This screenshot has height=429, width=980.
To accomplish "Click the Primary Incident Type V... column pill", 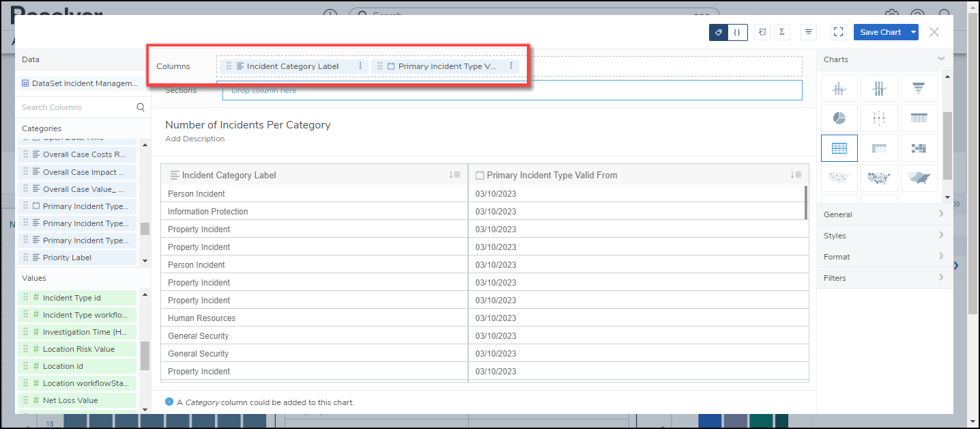I will pyautogui.click(x=445, y=66).
